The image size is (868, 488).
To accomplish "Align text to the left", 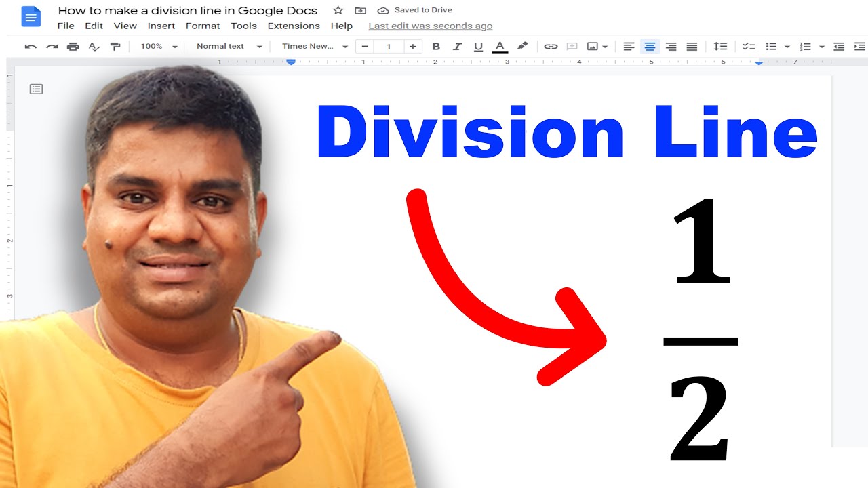I will click(629, 47).
